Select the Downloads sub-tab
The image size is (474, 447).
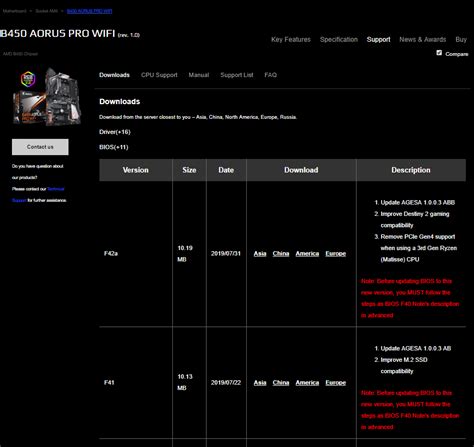click(x=114, y=75)
